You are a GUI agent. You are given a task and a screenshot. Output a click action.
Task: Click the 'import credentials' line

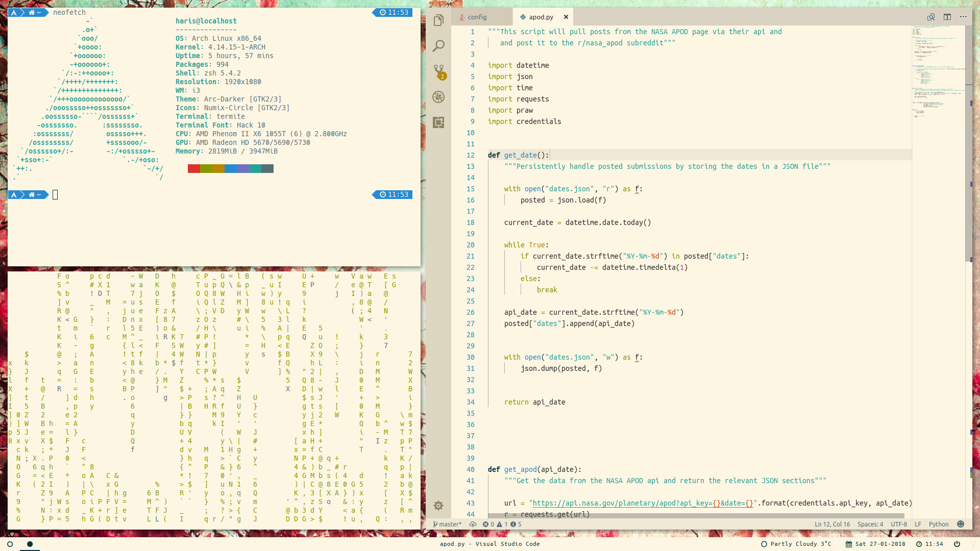click(524, 121)
